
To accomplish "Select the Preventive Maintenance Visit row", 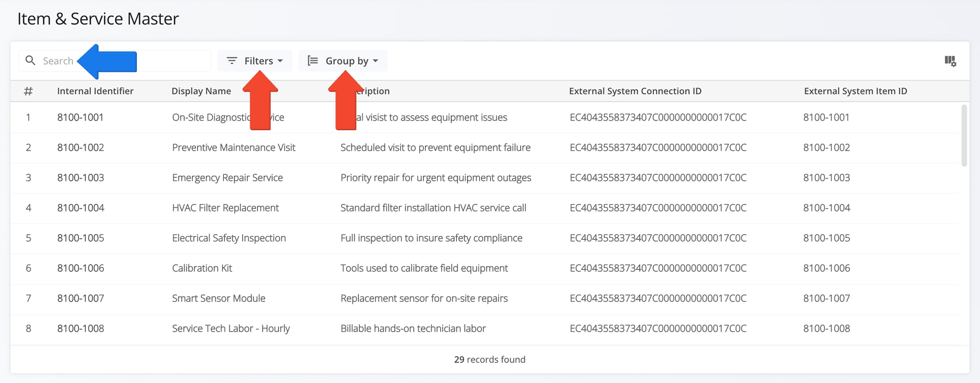I will pos(234,147).
